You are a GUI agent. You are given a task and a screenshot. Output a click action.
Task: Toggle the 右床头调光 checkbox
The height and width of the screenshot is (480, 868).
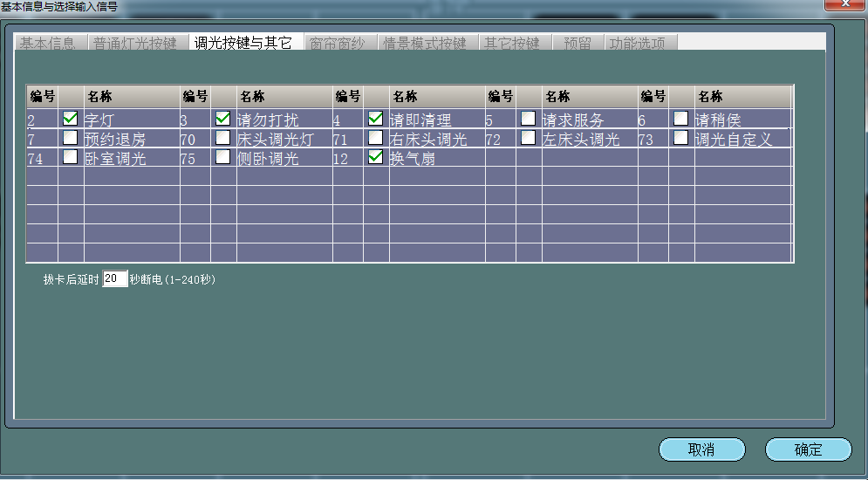(x=376, y=138)
